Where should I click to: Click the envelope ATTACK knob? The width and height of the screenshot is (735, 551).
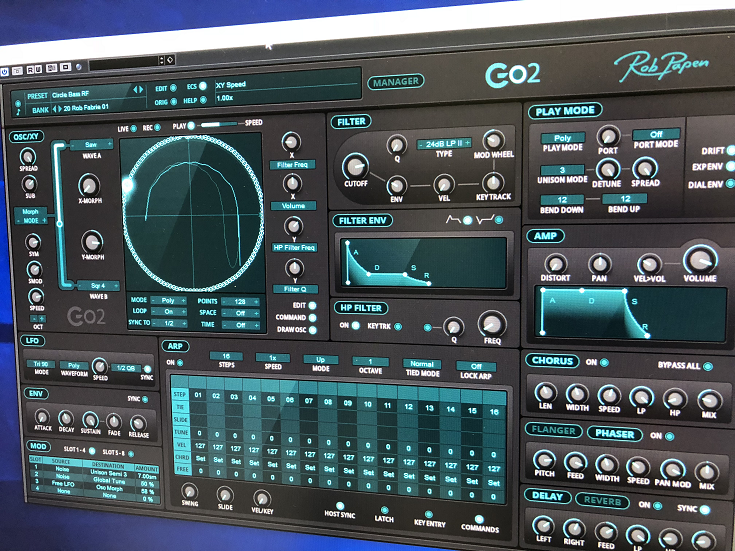(42, 417)
